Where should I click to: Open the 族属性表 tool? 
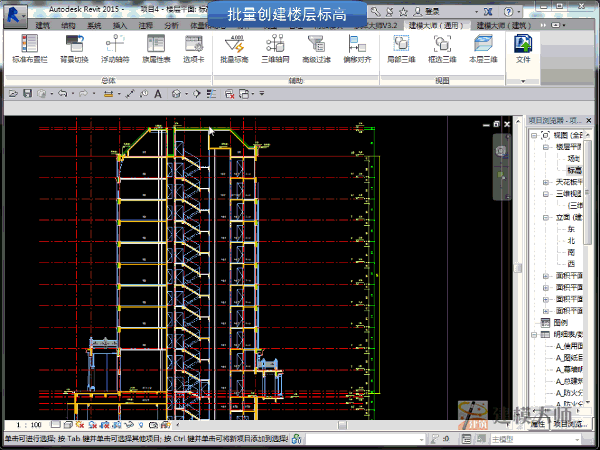[156, 49]
